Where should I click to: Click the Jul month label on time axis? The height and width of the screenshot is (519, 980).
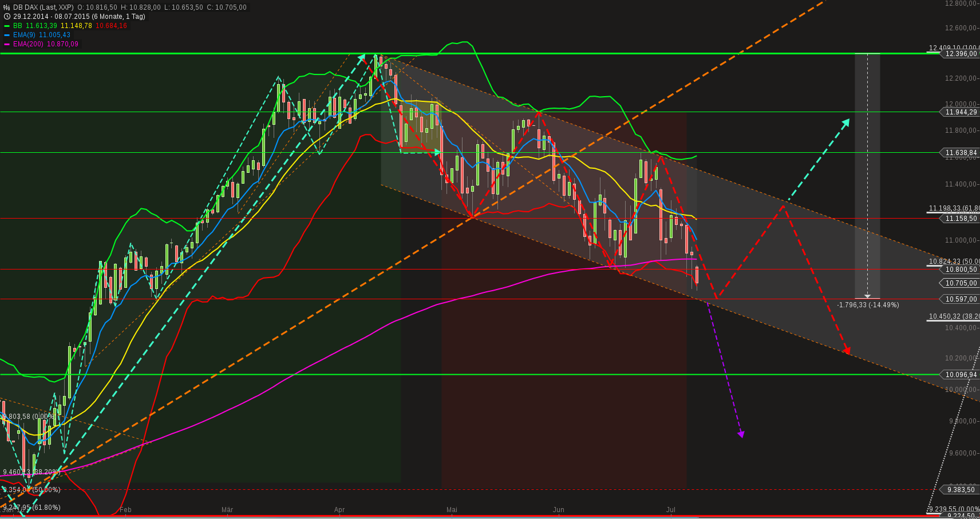[671, 510]
